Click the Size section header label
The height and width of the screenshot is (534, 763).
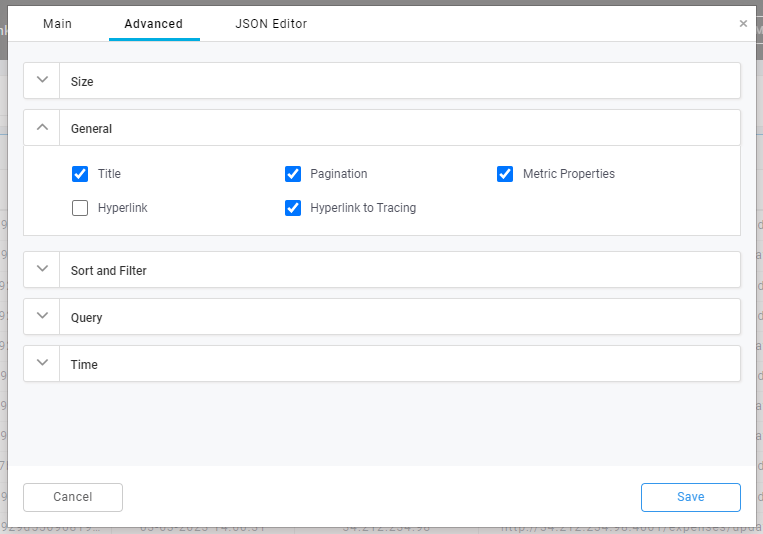click(82, 81)
